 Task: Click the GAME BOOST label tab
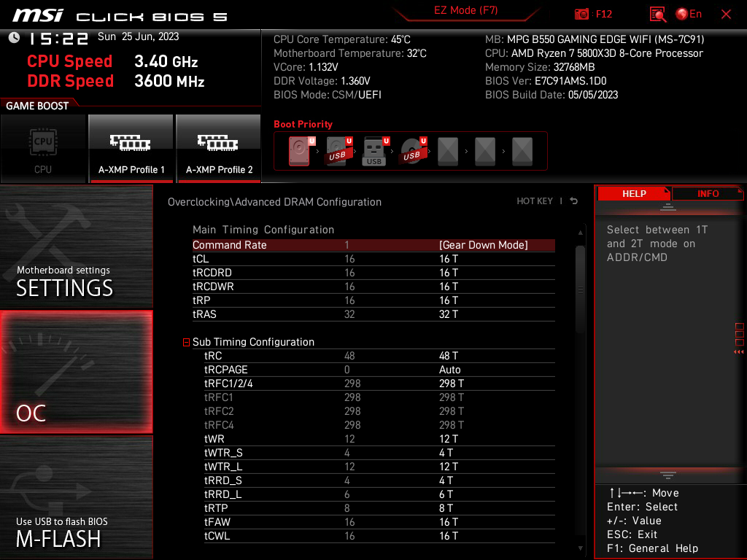[37, 106]
